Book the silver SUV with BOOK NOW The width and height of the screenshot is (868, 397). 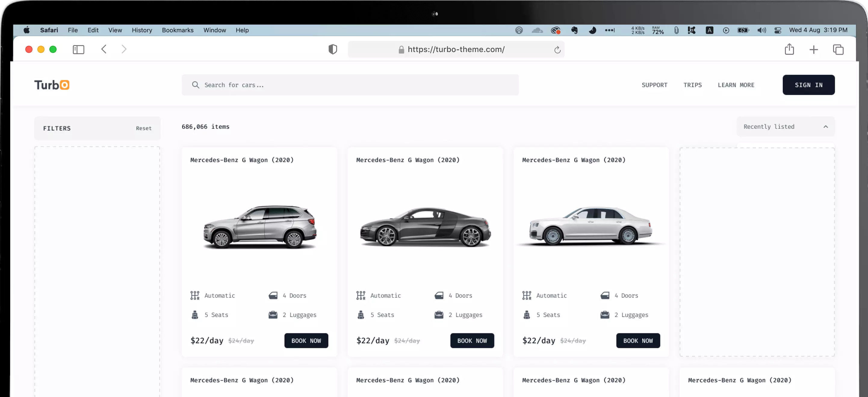tap(306, 340)
